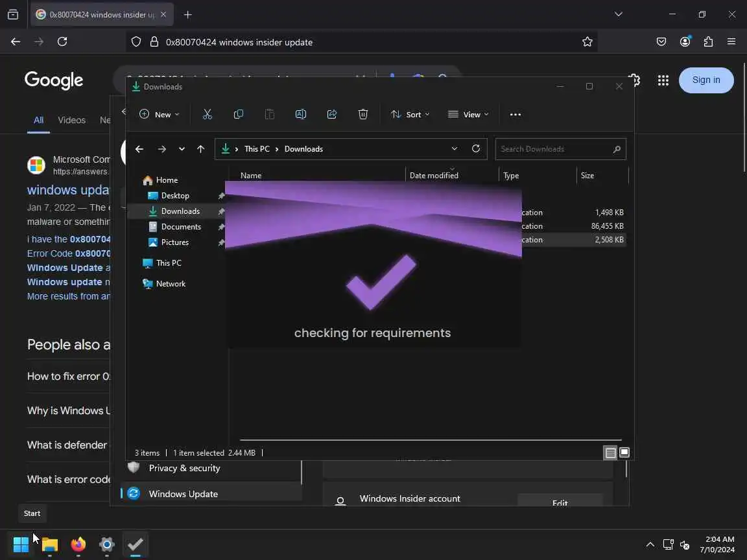Click the Copy icon in Explorer toolbar

coord(238,114)
